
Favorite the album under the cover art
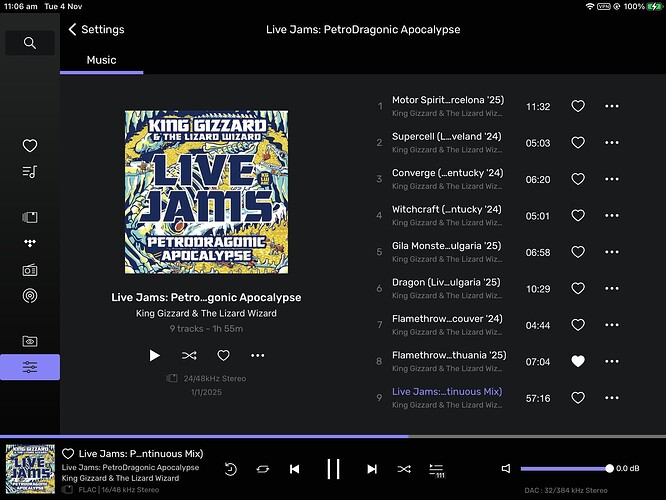(223, 355)
